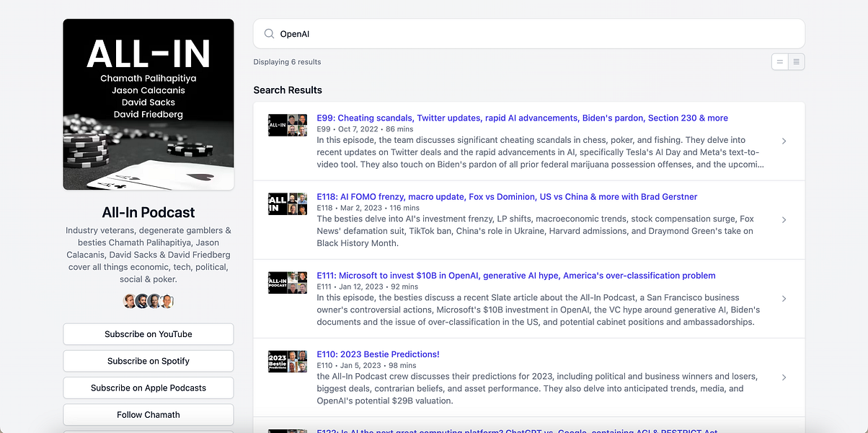This screenshot has width=868, height=433.
Task: Open E118 AI FOMO frenzy episode title
Action: click(507, 197)
